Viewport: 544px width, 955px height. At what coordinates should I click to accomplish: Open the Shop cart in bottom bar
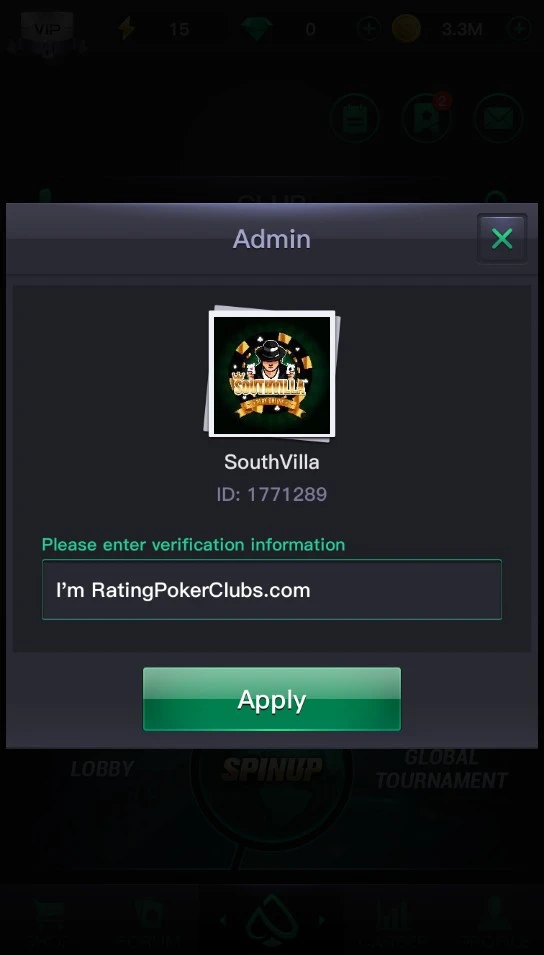tap(50, 921)
